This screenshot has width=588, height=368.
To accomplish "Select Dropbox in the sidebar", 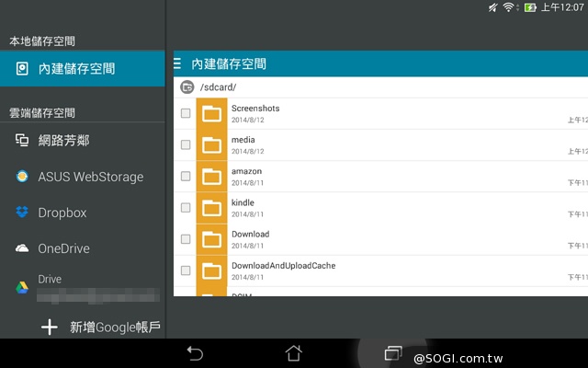I will pos(83,213).
